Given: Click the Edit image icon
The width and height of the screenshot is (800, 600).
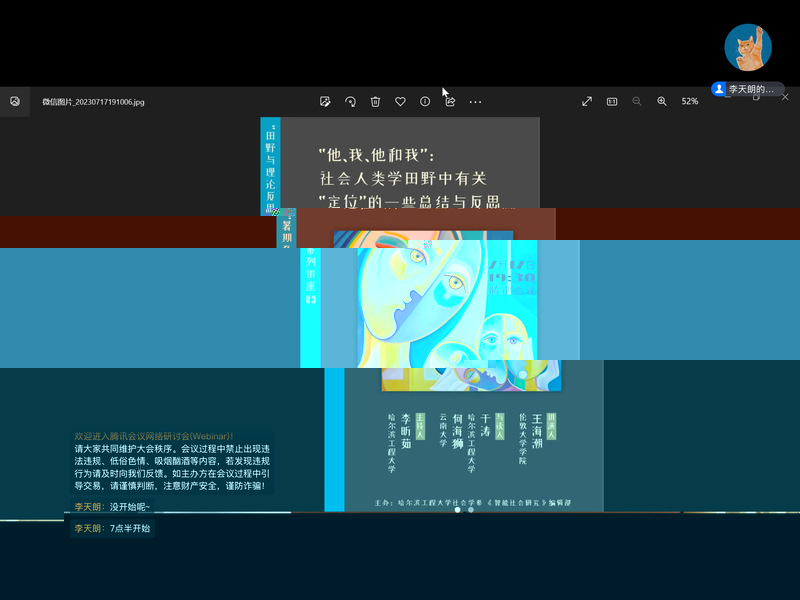Looking at the screenshot, I should (325, 102).
